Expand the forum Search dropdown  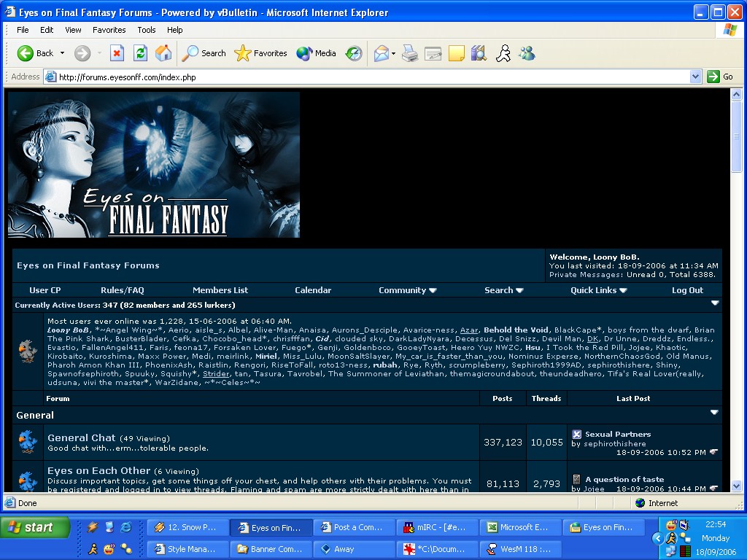[503, 290]
